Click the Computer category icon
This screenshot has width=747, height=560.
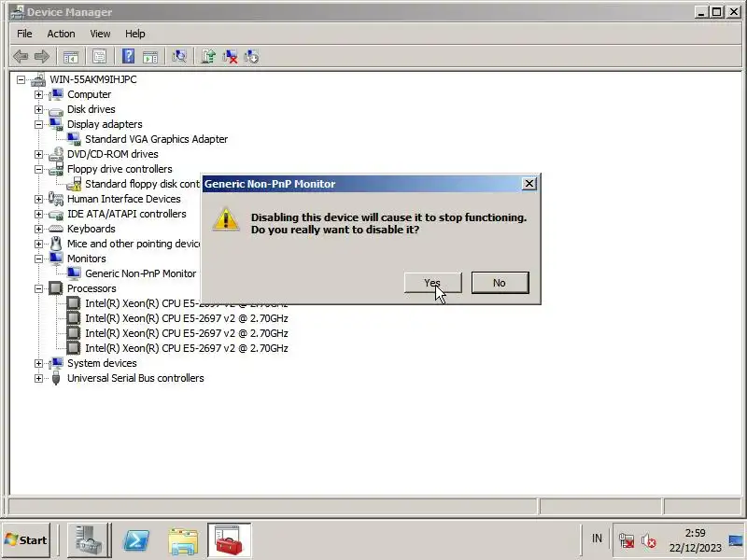pos(56,94)
